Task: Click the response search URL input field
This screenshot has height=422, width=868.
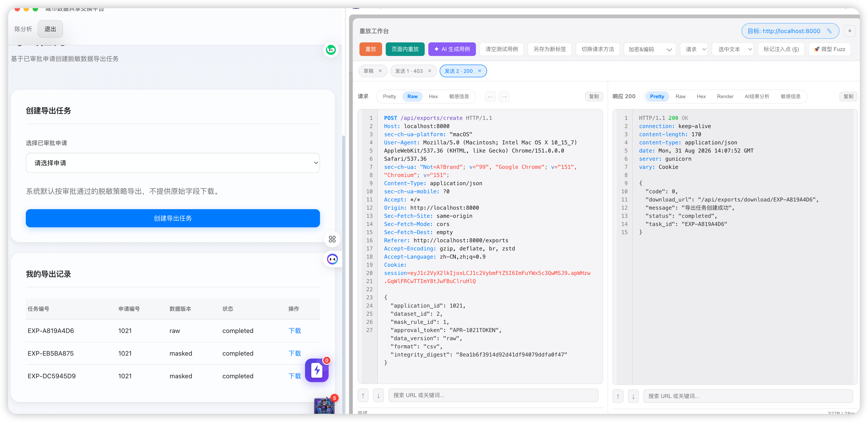Action: [748, 396]
